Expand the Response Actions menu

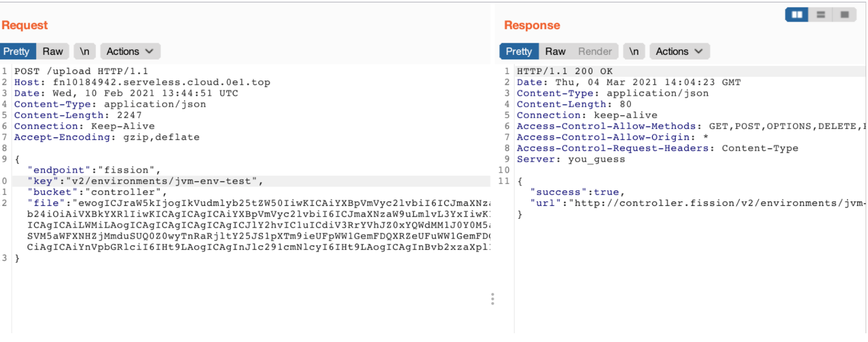click(x=679, y=51)
